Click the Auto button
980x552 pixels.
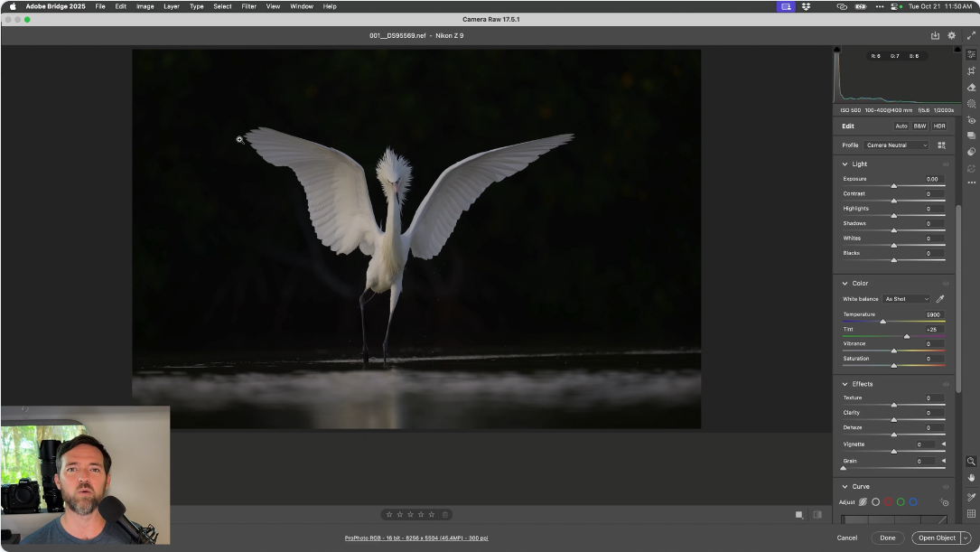pyautogui.click(x=901, y=126)
